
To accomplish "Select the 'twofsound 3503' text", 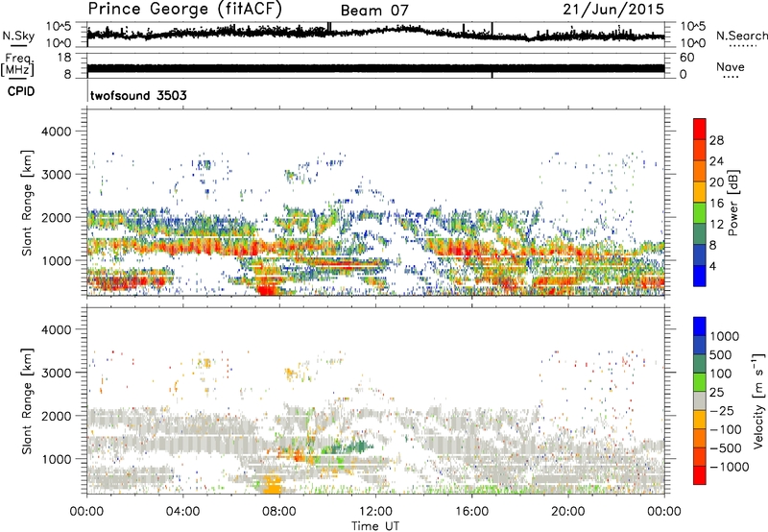I will pyautogui.click(x=138, y=95).
